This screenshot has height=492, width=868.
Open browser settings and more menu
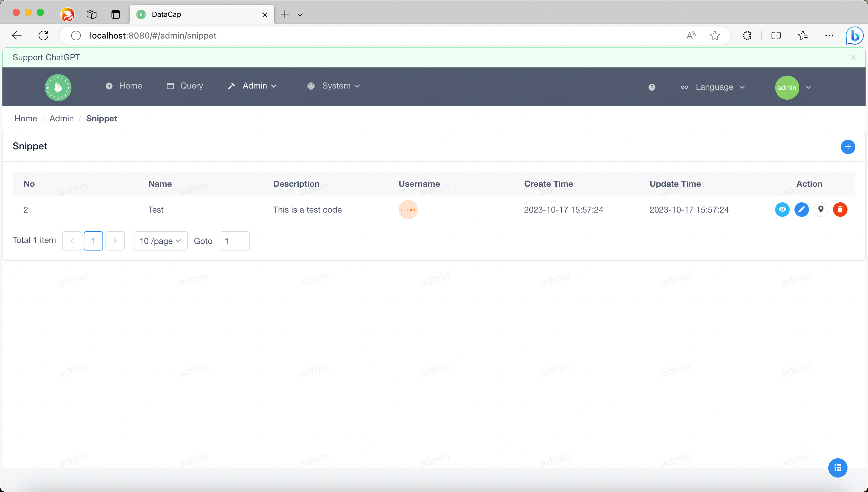[x=829, y=36]
